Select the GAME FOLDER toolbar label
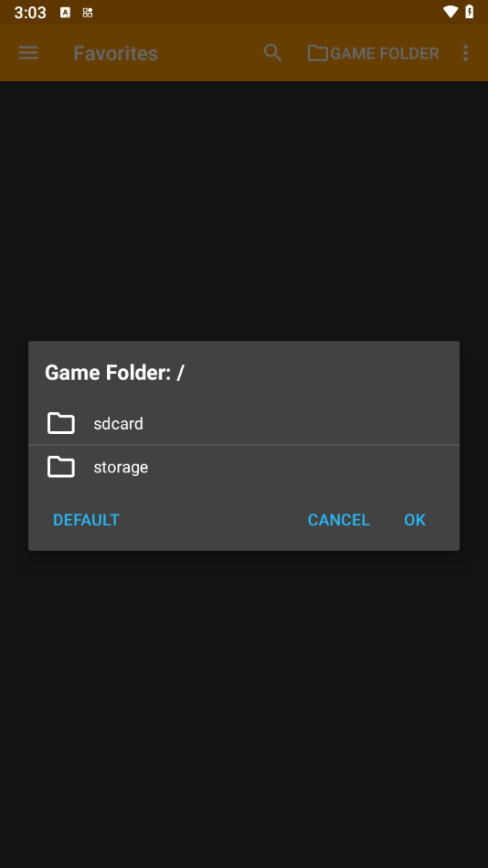488x868 pixels. (x=385, y=53)
